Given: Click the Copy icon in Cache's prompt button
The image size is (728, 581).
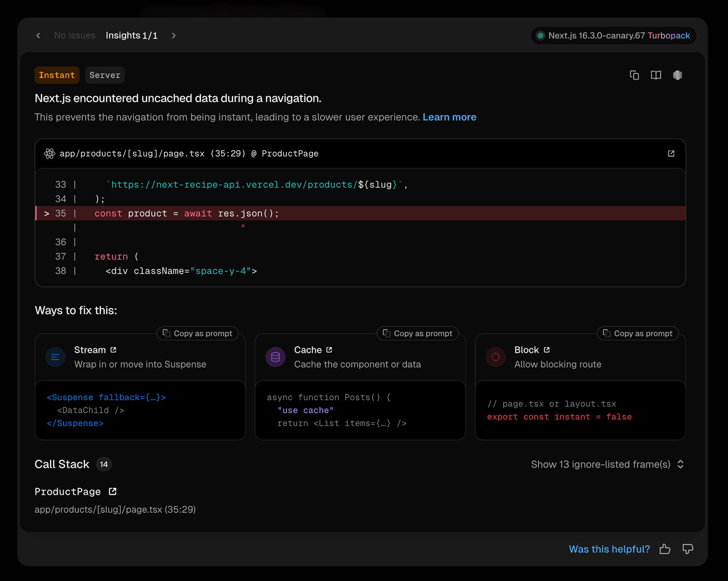Looking at the screenshot, I should (x=386, y=334).
